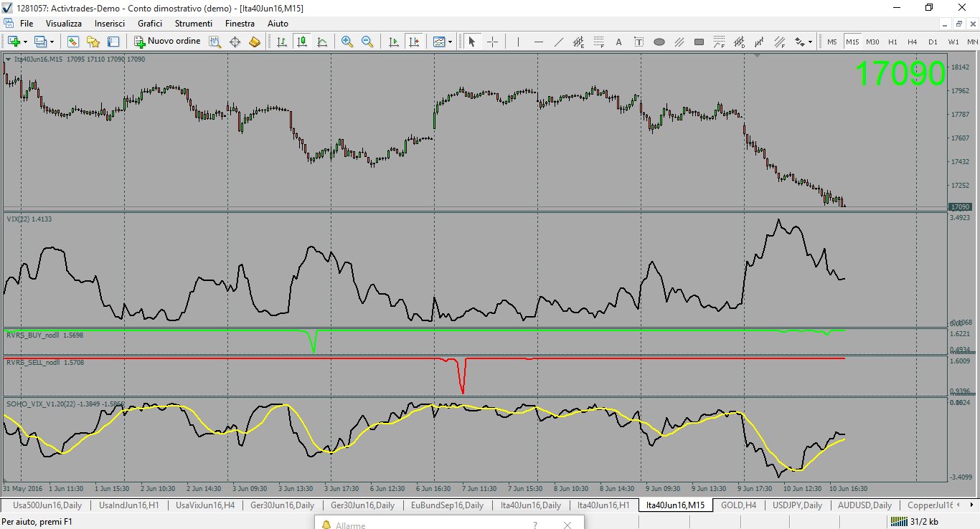Expand the new chart dropdown arrow
This screenshot has height=529, width=980.
click(26, 42)
